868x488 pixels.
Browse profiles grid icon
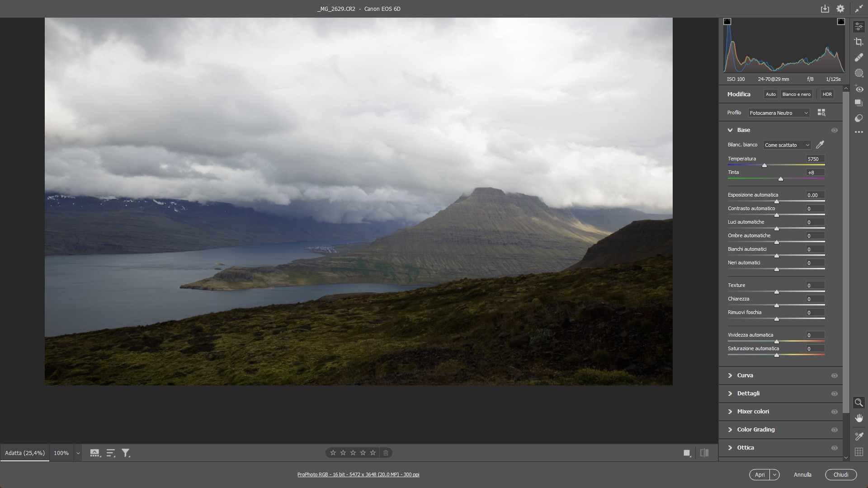point(821,113)
